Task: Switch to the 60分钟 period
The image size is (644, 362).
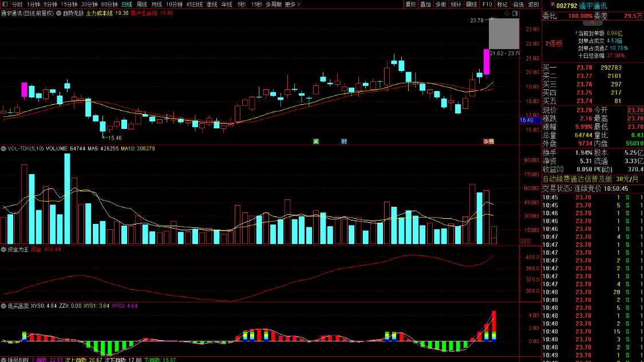Action: pyautogui.click(x=109, y=5)
